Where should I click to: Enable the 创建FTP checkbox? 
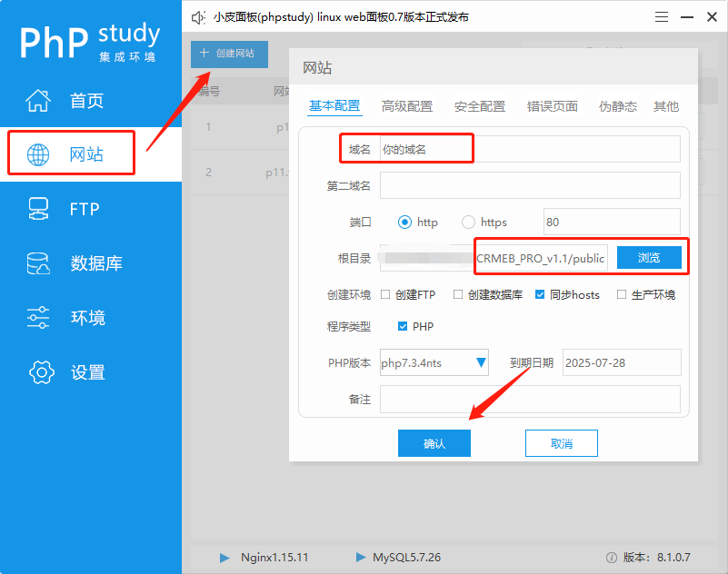click(x=384, y=294)
